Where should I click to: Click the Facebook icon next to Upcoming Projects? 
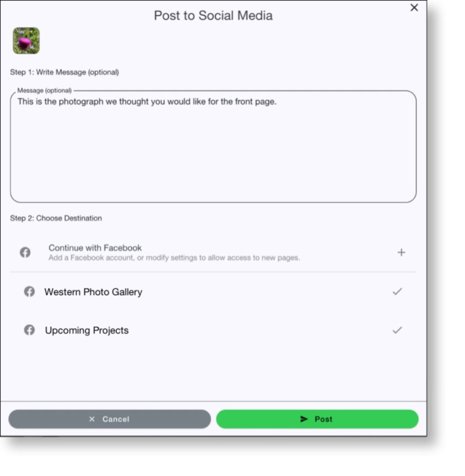pyautogui.click(x=29, y=330)
